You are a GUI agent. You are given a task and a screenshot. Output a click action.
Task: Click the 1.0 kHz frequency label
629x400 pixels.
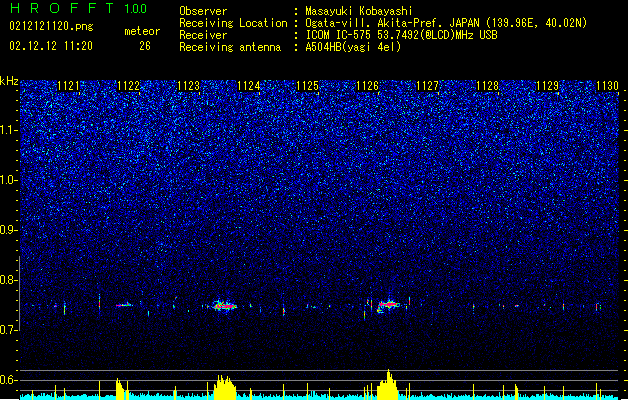[x=9, y=180]
